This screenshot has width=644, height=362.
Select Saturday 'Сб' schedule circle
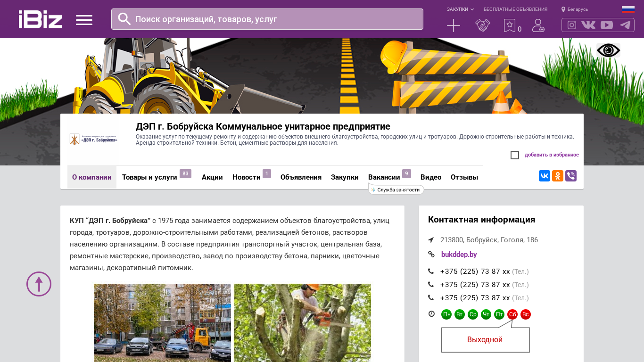[x=512, y=314]
